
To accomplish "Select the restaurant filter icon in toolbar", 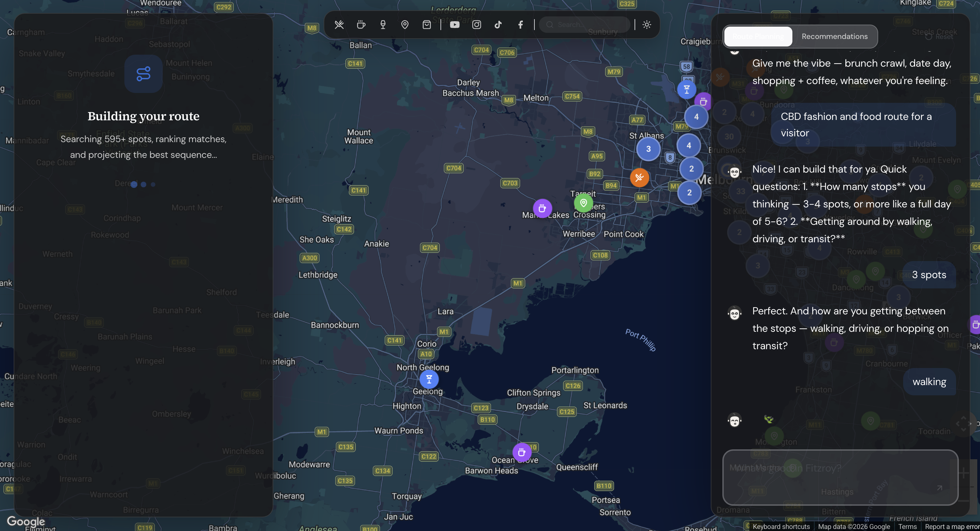I will pyautogui.click(x=339, y=25).
